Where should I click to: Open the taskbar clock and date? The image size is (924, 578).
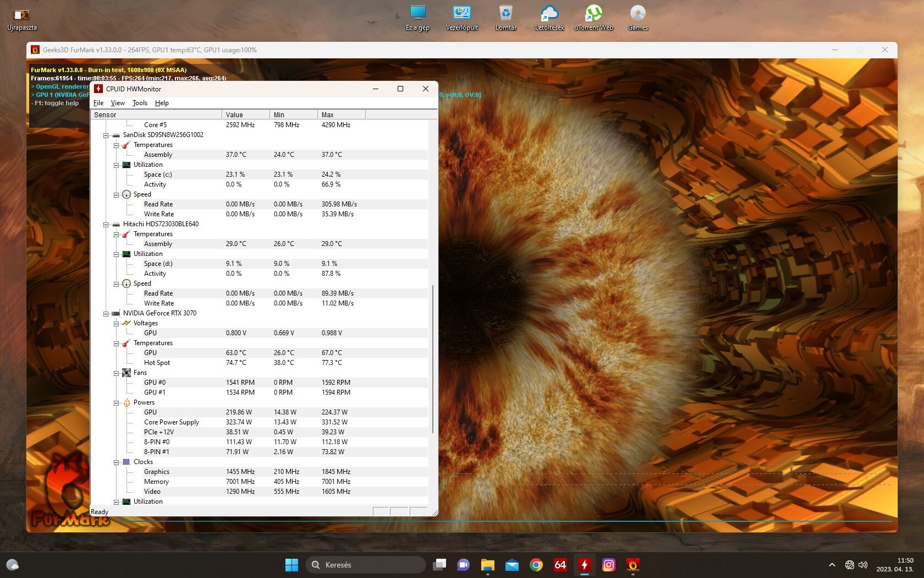[894, 565]
